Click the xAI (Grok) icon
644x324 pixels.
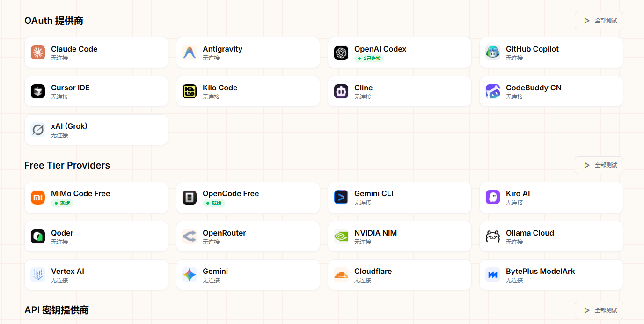pyautogui.click(x=38, y=130)
